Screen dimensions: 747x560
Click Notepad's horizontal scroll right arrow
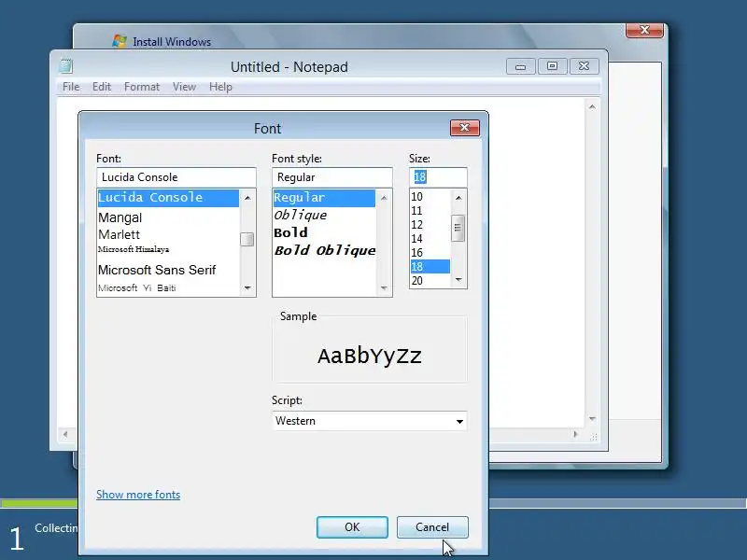pos(576,434)
